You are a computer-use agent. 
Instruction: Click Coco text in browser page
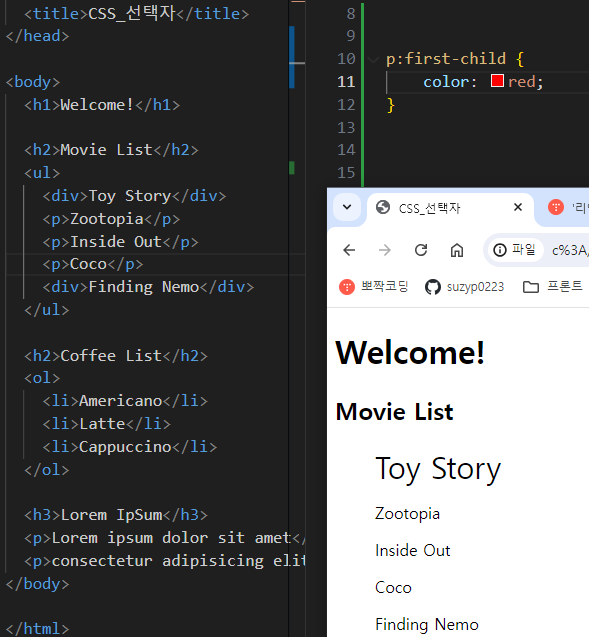[x=393, y=587]
